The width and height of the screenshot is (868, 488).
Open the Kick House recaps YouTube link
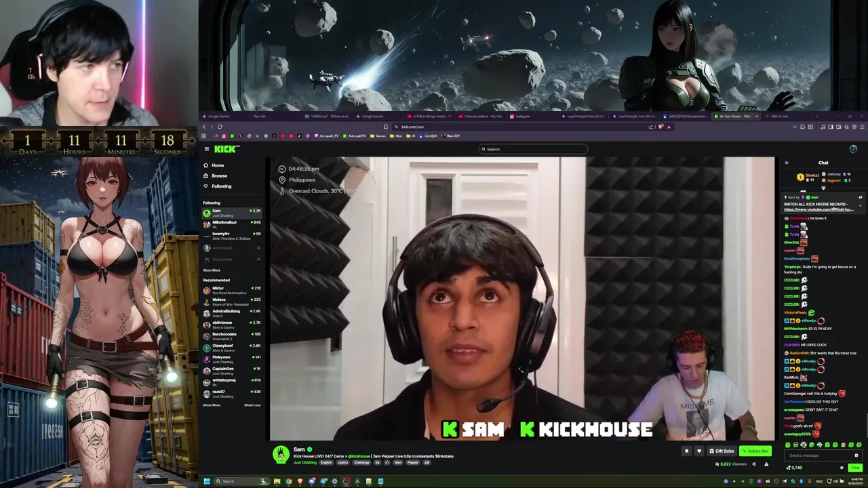pyautogui.click(x=818, y=209)
